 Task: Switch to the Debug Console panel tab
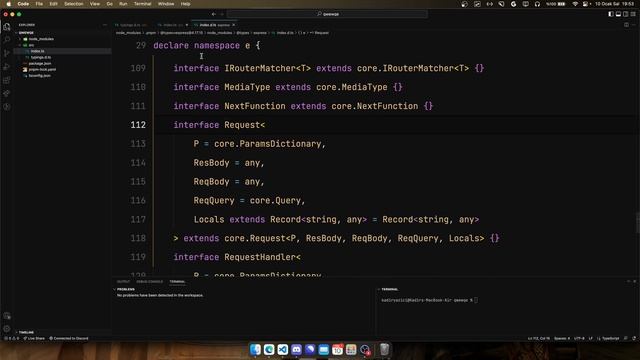click(149, 282)
